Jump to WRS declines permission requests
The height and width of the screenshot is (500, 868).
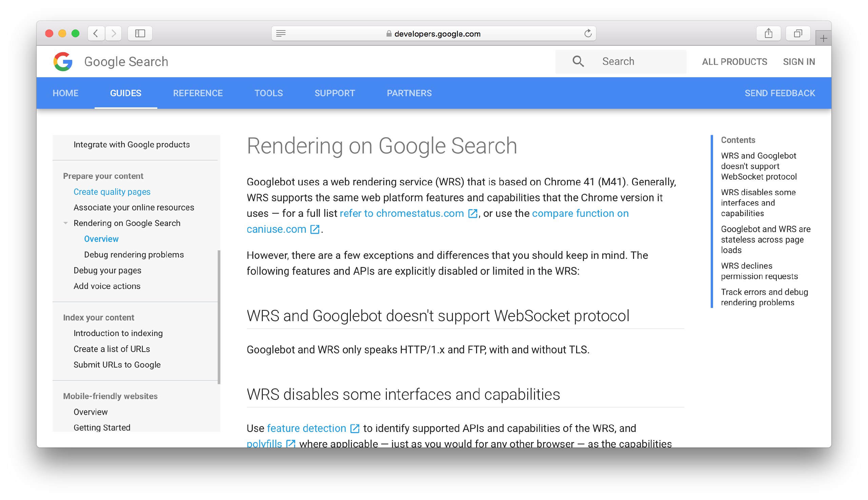click(x=759, y=271)
